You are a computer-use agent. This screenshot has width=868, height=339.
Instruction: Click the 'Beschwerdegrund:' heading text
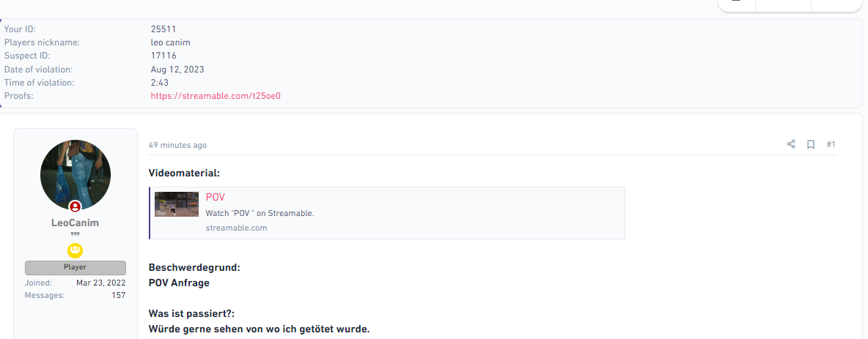[x=194, y=268]
